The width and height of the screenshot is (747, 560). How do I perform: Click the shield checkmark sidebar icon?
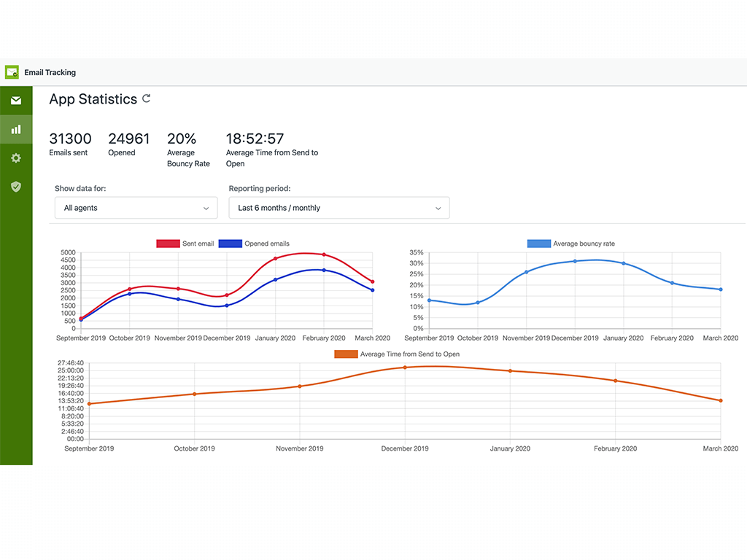(16, 187)
